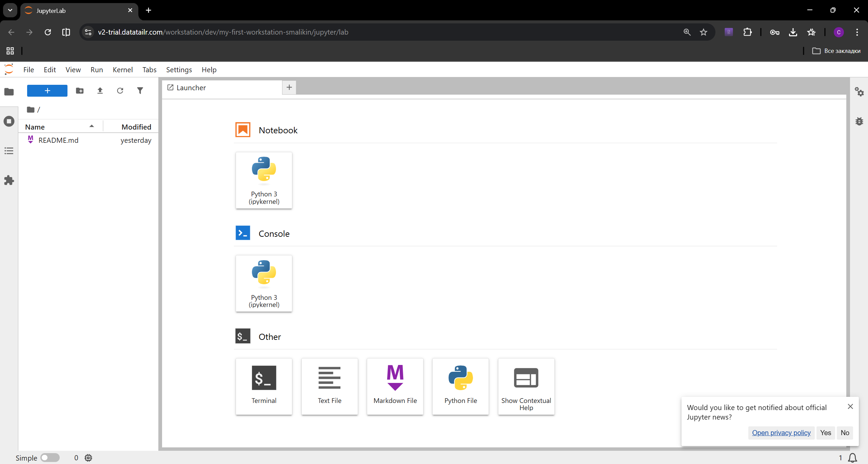Viewport: 868px width, 464px height.
Task: Open the Property Inspector gears icon
Action: (x=859, y=92)
